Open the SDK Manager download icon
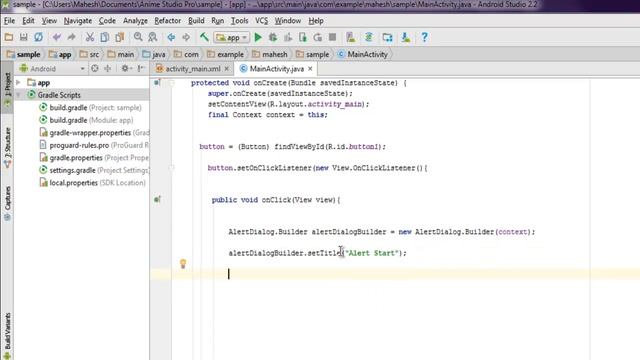Viewport: 640px width, 360px height. (x=405, y=38)
